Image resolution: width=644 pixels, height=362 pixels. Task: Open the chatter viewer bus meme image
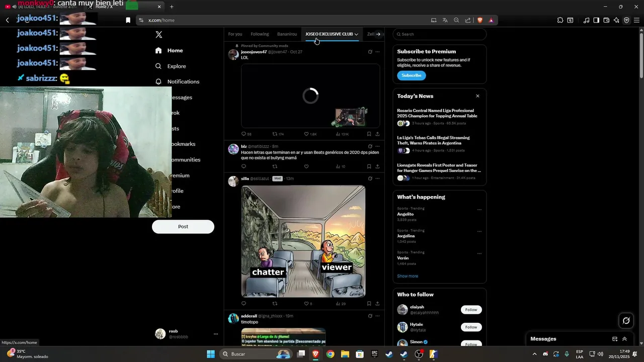tap(303, 241)
